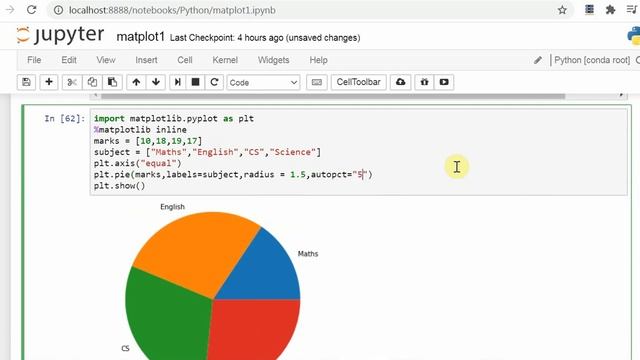Rename the notebook title matplot1
This screenshot has width=640, height=360.
pos(140,37)
